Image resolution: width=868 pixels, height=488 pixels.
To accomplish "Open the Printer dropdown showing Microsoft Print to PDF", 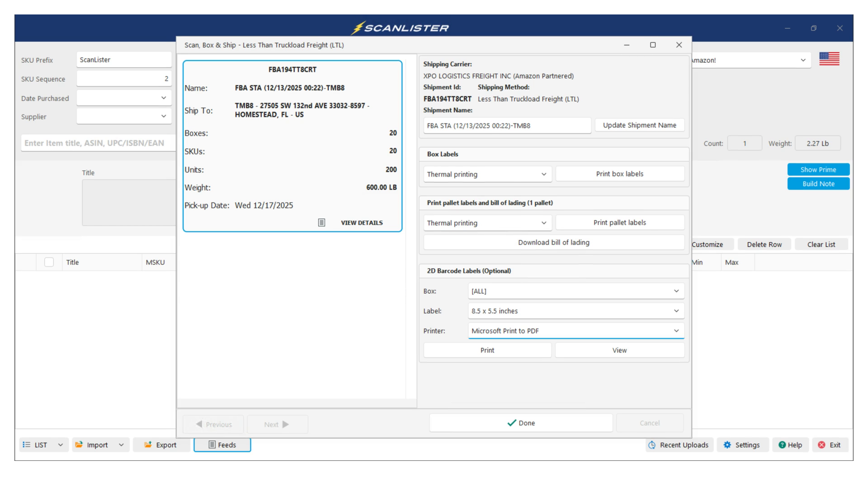I will click(576, 331).
